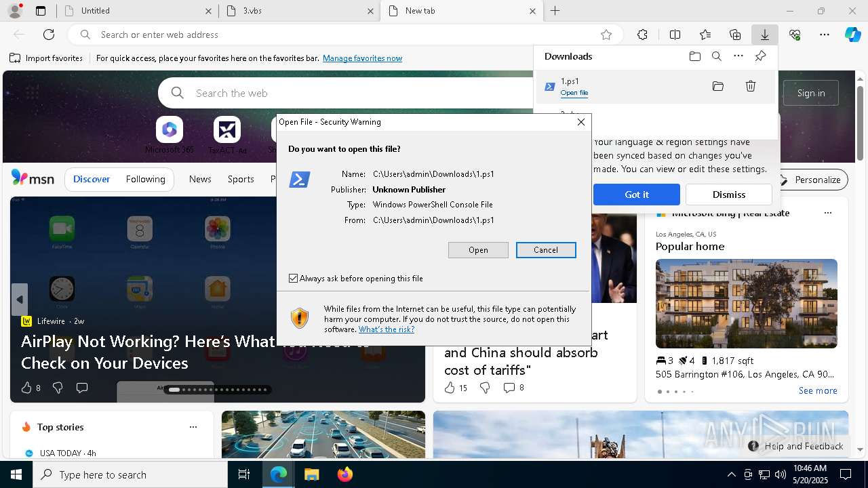868x488 pixels.
Task: Click Open in Security Warning dialog
Action: coord(478,250)
